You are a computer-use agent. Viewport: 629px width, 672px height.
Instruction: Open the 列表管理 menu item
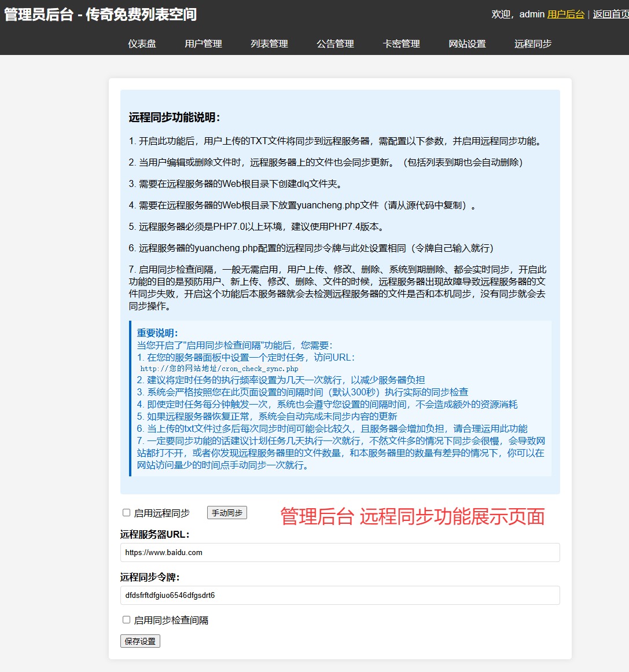click(269, 44)
